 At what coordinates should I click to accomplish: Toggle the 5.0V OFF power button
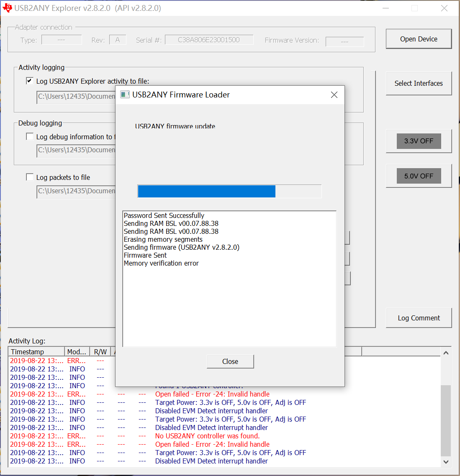point(419,176)
